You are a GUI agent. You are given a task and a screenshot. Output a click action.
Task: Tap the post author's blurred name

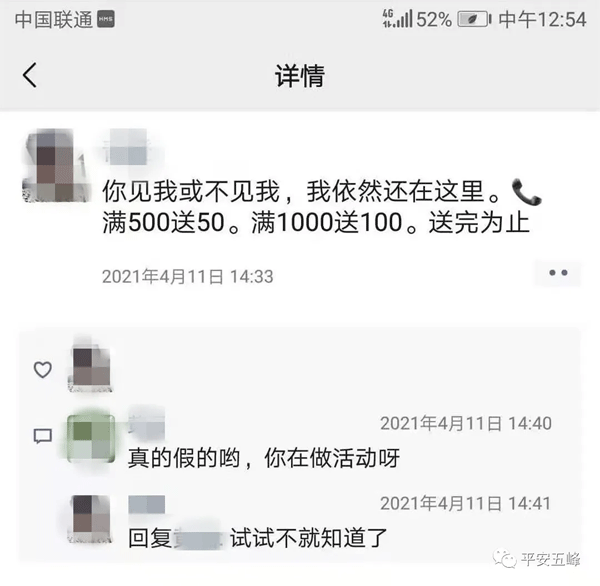point(128,147)
